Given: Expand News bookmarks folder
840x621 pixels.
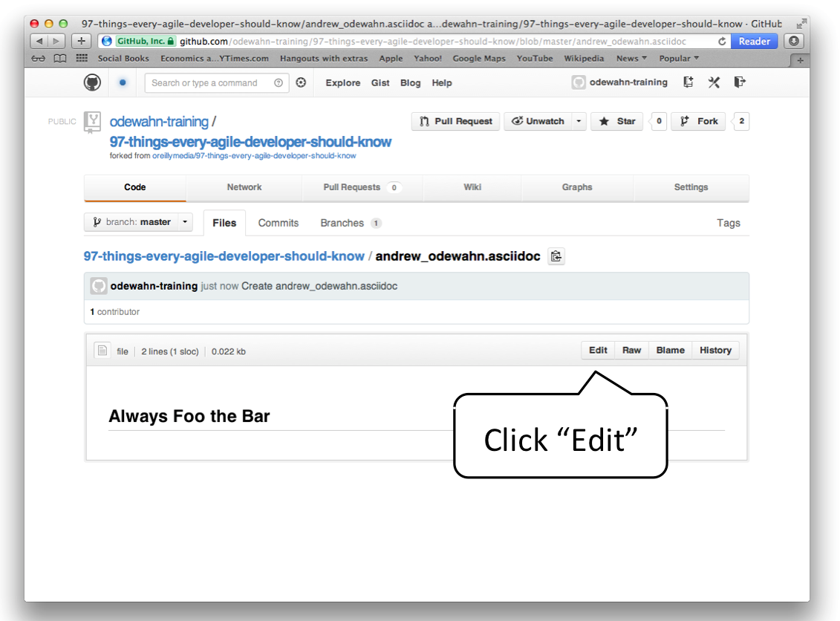Looking at the screenshot, I should coord(631,58).
